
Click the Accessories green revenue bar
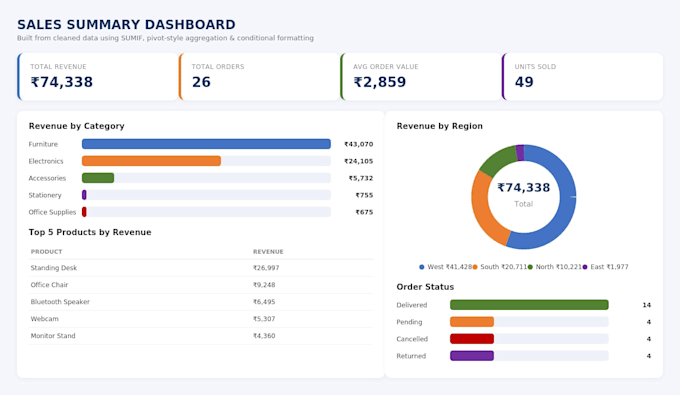(98, 178)
